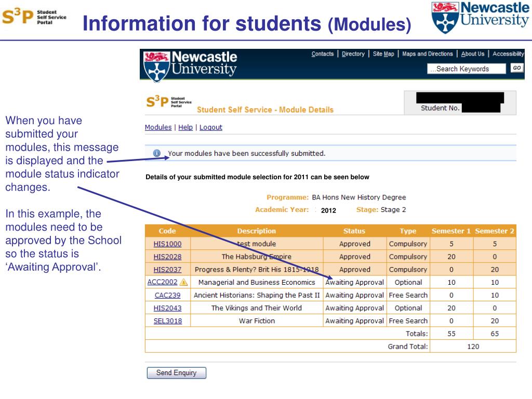Open module code CAC239
Viewport: 532px width, 399px height.
pyautogui.click(x=167, y=295)
